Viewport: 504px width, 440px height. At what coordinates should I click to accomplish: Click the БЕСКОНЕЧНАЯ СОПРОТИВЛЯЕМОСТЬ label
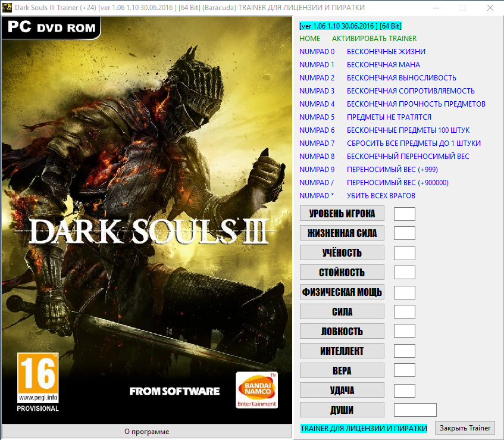pos(411,91)
